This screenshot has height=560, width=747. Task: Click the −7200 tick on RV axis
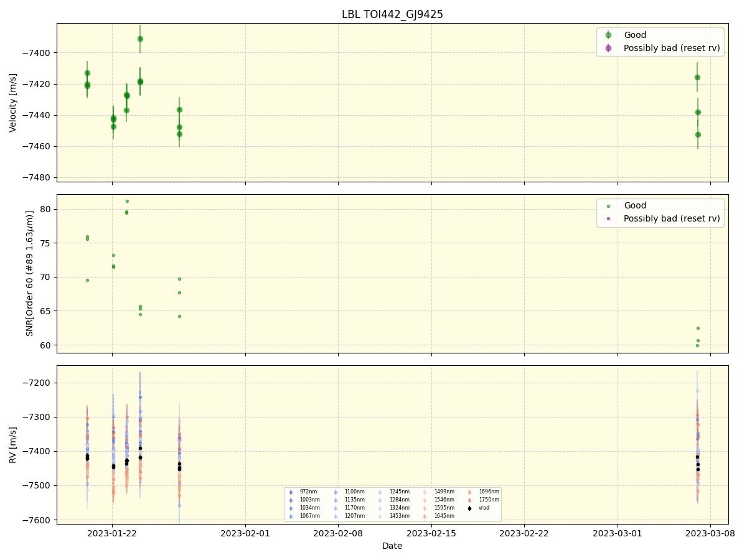click(x=38, y=383)
